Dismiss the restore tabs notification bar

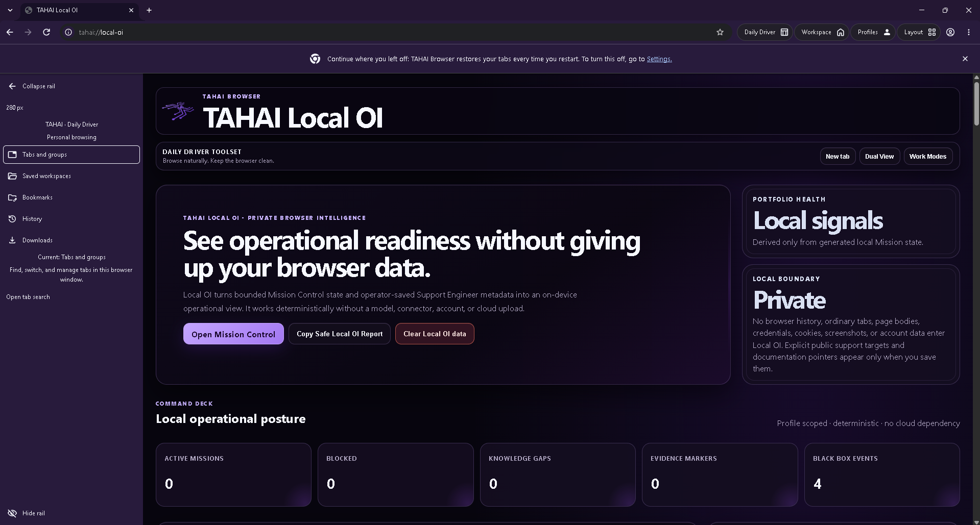click(x=965, y=59)
